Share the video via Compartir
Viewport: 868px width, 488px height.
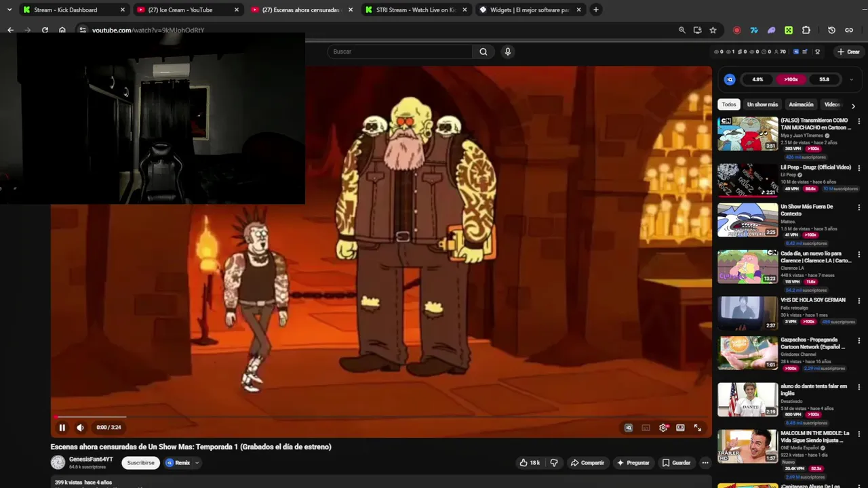click(x=587, y=463)
